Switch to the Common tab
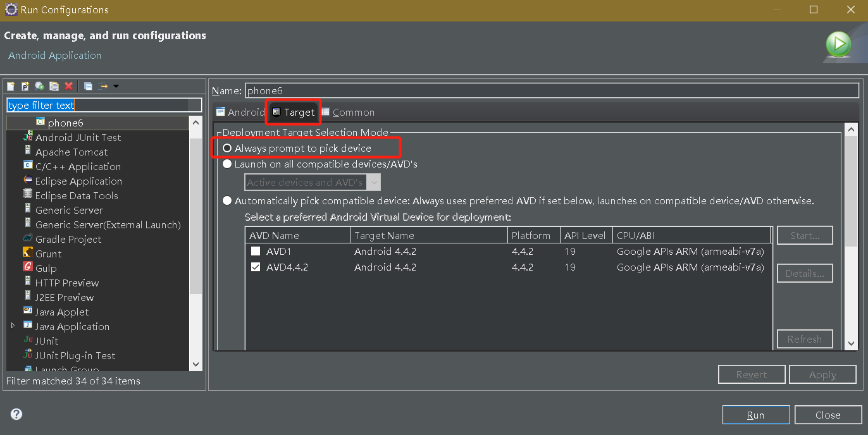This screenshot has width=868, height=435. tap(347, 113)
